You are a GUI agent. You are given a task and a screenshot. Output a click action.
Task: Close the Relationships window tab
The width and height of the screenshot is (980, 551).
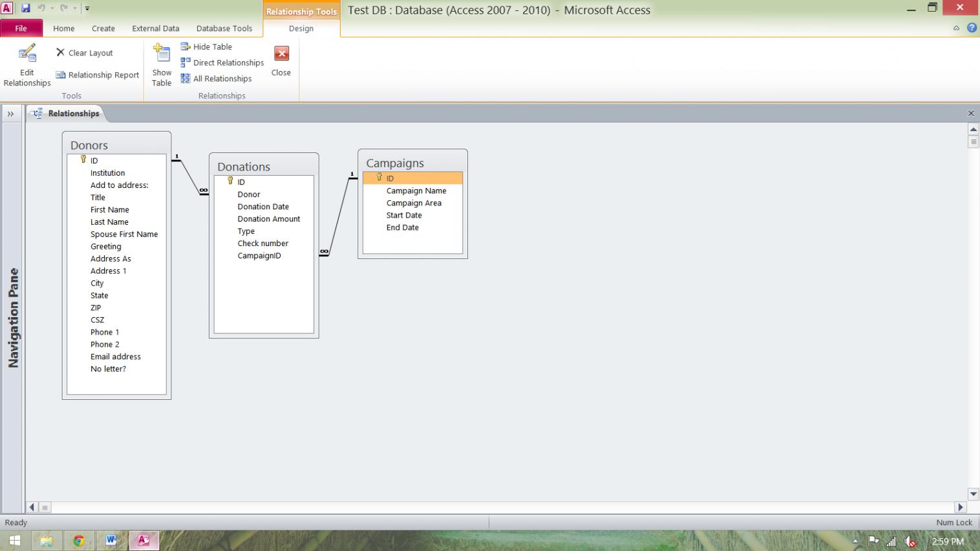tap(970, 114)
